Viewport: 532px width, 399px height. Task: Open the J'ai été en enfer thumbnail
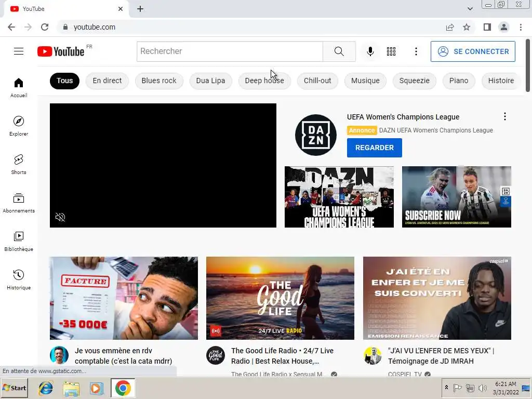pyautogui.click(x=437, y=298)
